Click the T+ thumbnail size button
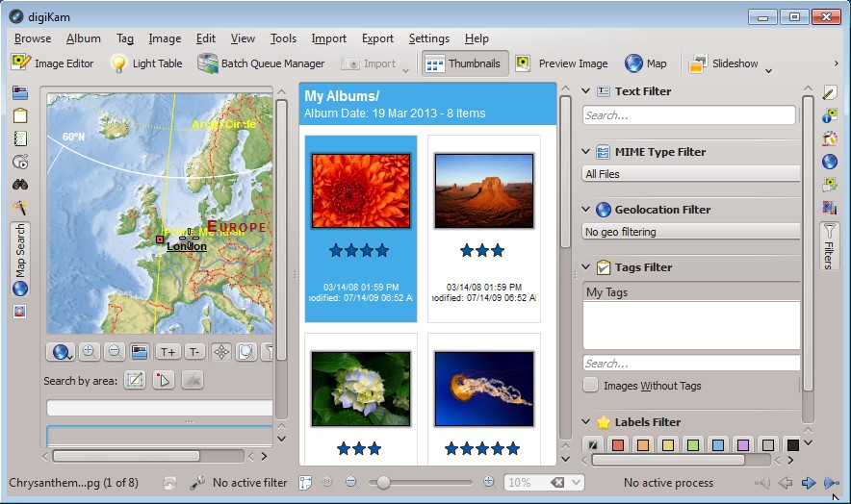The height and width of the screenshot is (504, 851). point(168,352)
